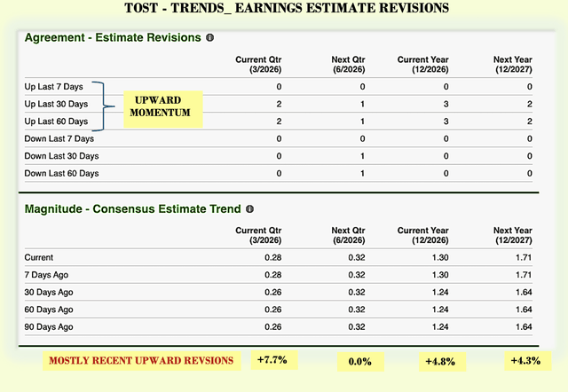
Task: Click the Agreement - Estimate Revisions heading
Action: point(113,37)
